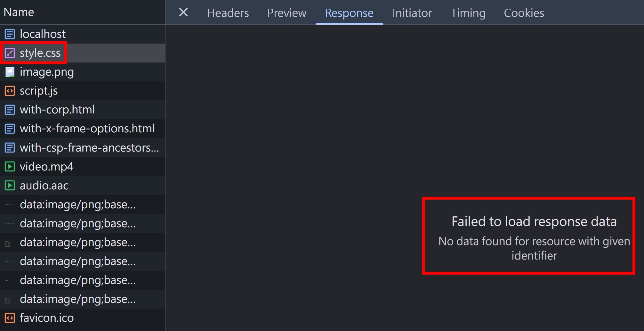The width and height of the screenshot is (644, 331).
Task: Open the Initiator tab
Action: 412,13
